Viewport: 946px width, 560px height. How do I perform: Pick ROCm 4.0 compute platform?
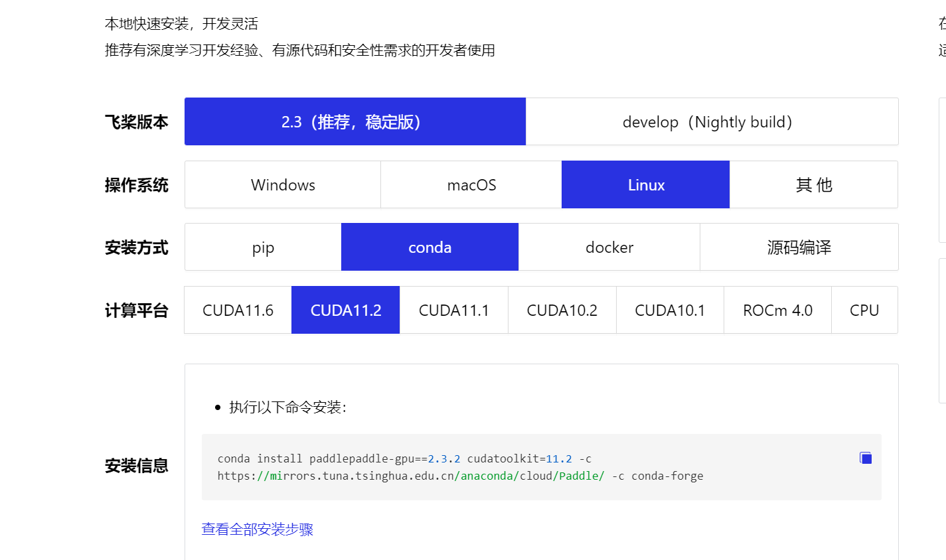click(778, 310)
